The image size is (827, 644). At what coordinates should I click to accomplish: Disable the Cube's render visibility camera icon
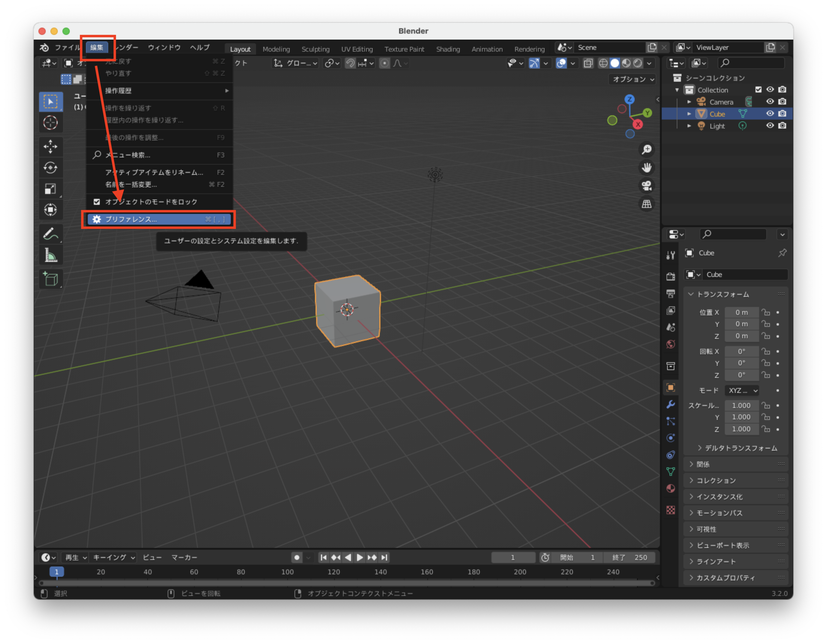[782, 114]
